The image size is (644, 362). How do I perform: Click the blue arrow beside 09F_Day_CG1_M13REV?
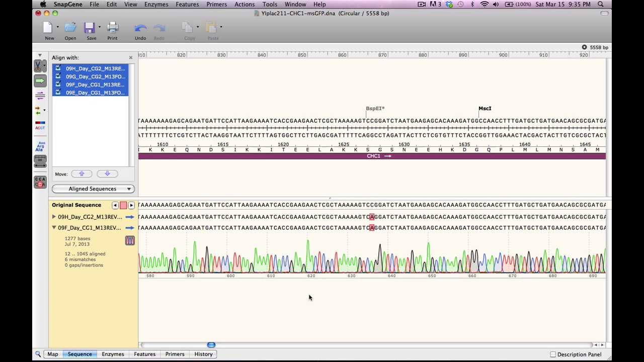pos(130,228)
